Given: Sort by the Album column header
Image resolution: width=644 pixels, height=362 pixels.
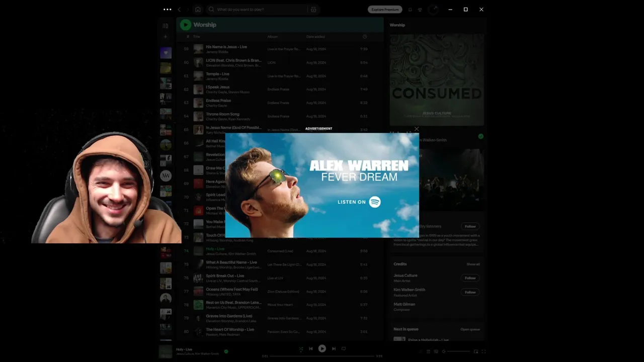Looking at the screenshot, I should coord(272,37).
